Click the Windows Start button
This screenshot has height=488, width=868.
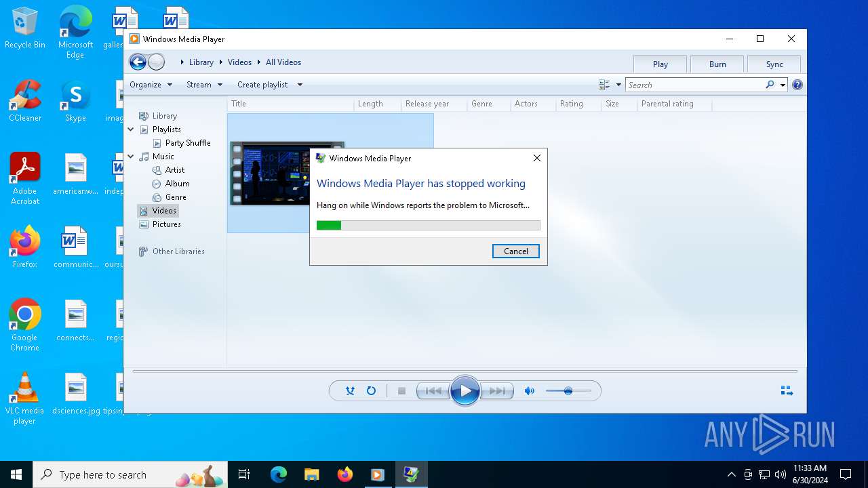[x=16, y=474]
